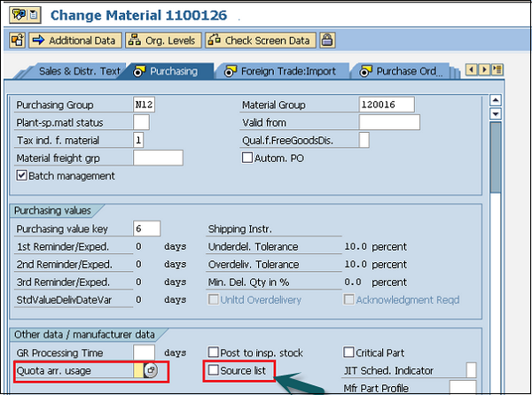The image size is (532, 395).
Task: Click the other material icon in toolbar
Action: pyautogui.click(x=18, y=41)
